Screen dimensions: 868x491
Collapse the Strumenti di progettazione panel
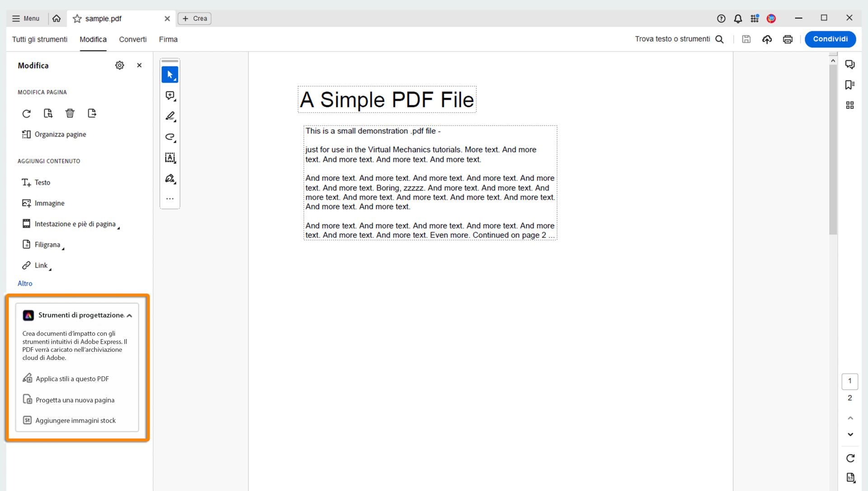click(x=130, y=315)
